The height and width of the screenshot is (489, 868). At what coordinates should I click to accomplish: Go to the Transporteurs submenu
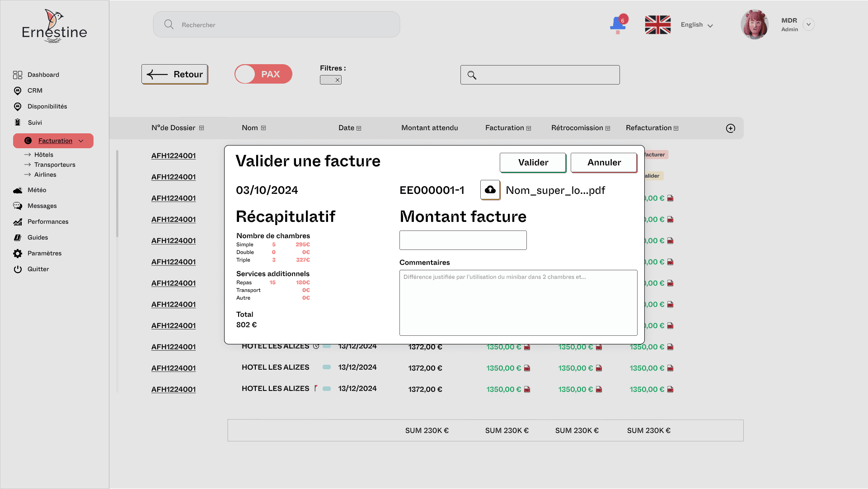55,165
